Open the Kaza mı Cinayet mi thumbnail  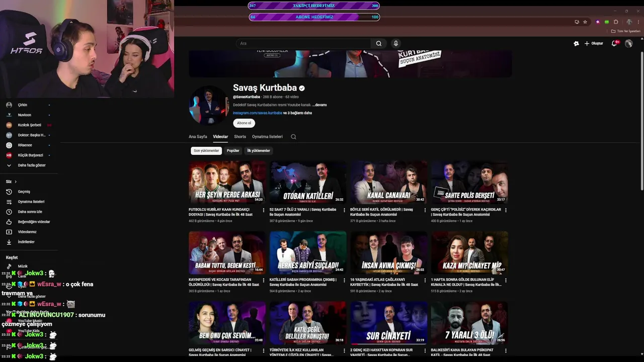pyautogui.click(x=469, y=252)
